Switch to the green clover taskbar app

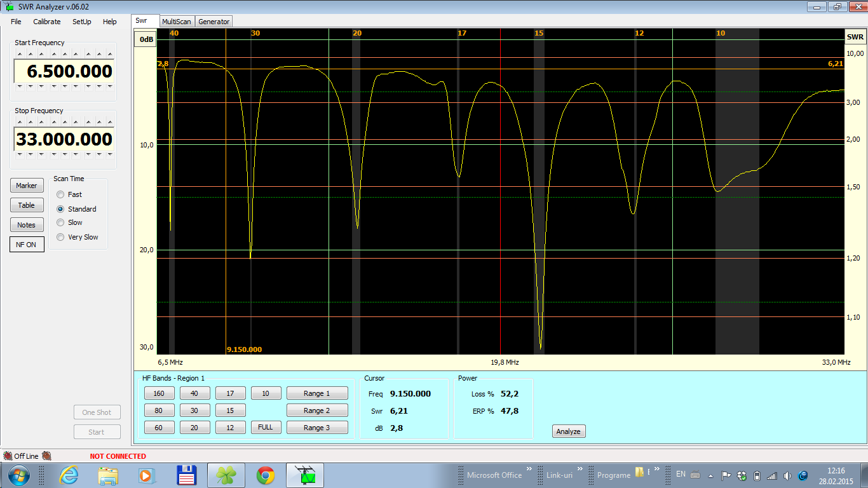[x=226, y=475]
